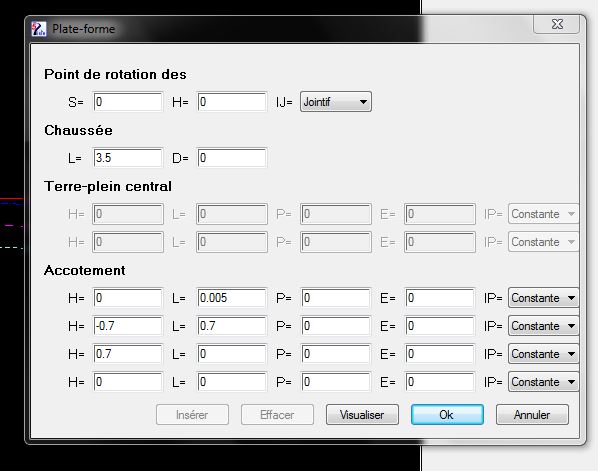The height and width of the screenshot is (471, 598).
Task: Click the Chaussée L= field containing 3.5
Action: pos(128,158)
